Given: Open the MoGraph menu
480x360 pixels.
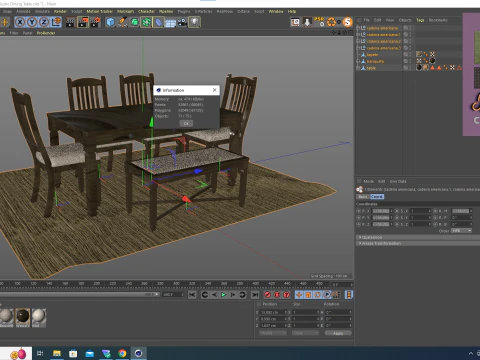Looking at the screenshot, I should click(x=125, y=11).
